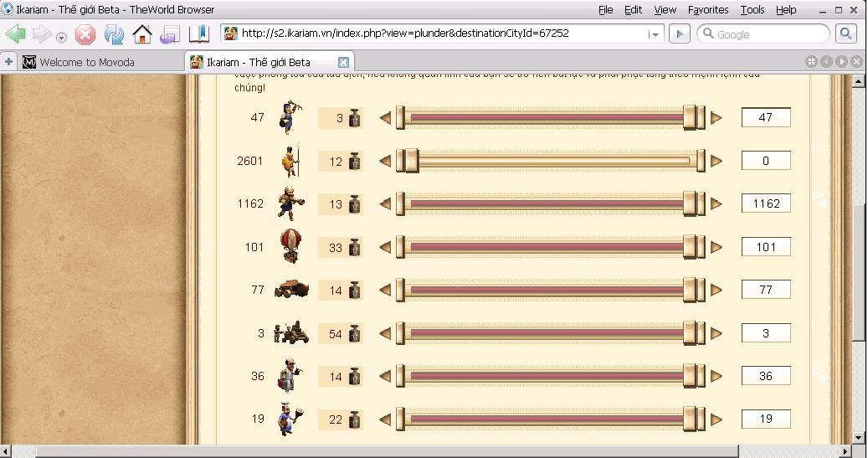Open the Edit menu
Image resolution: width=868 pixels, height=458 pixels.
[x=634, y=9]
